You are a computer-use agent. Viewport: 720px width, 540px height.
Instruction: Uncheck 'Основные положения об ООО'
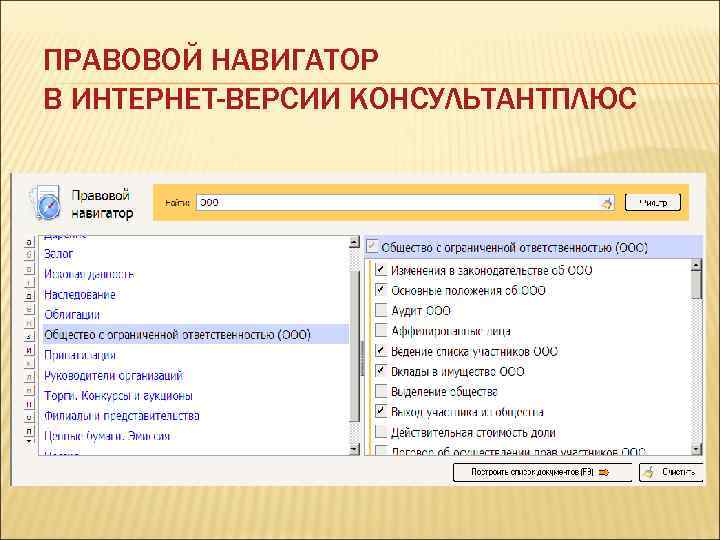pos(381,290)
